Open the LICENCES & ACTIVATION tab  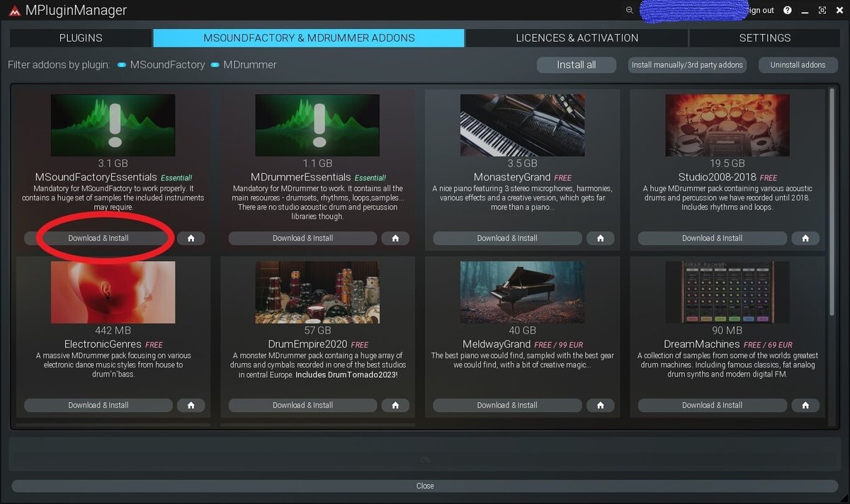[577, 38]
